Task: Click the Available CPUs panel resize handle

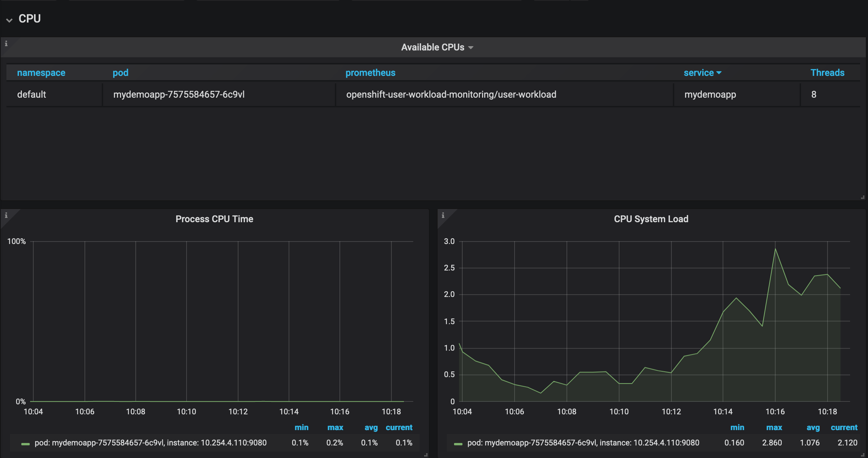Action: [862, 197]
